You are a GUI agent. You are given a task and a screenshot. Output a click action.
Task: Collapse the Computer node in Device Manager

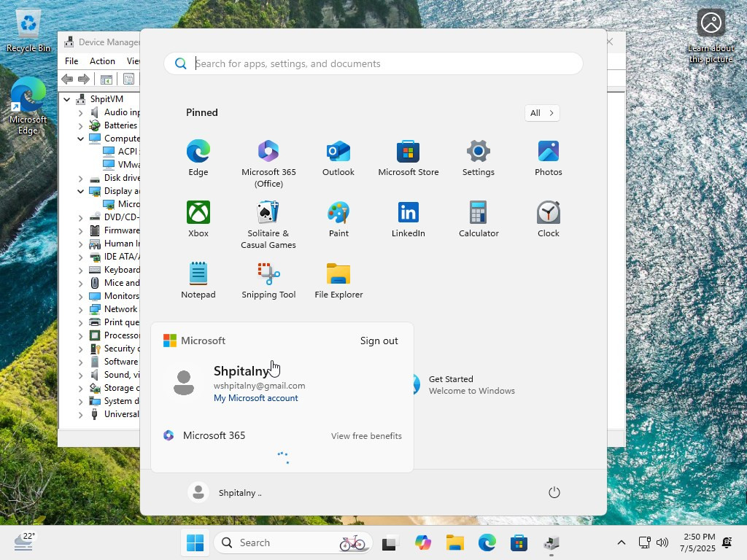click(80, 139)
